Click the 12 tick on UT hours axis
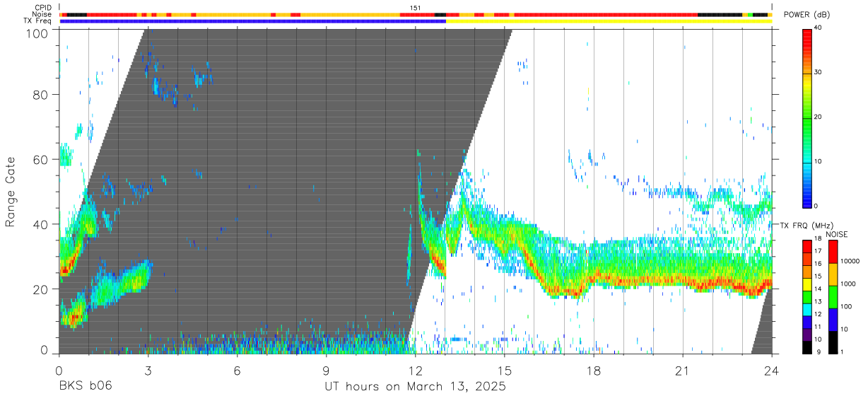Image resolution: width=868 pixels, height=401 pixels. point(416,370)
